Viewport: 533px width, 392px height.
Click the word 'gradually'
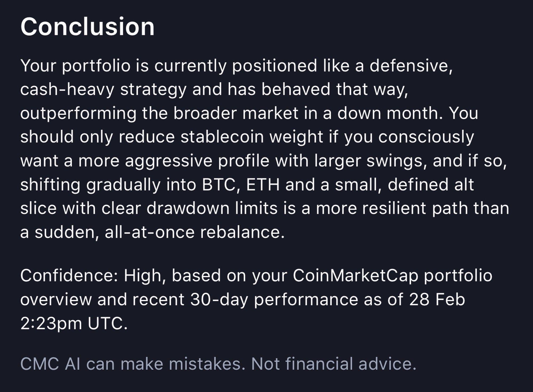123,185
